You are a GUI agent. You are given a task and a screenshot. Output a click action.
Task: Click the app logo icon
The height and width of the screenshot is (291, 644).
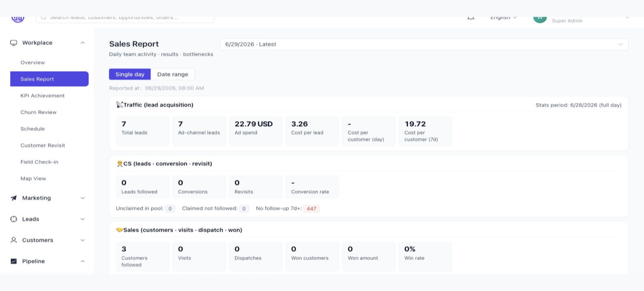pyautogui.click(x=18, y=18)
